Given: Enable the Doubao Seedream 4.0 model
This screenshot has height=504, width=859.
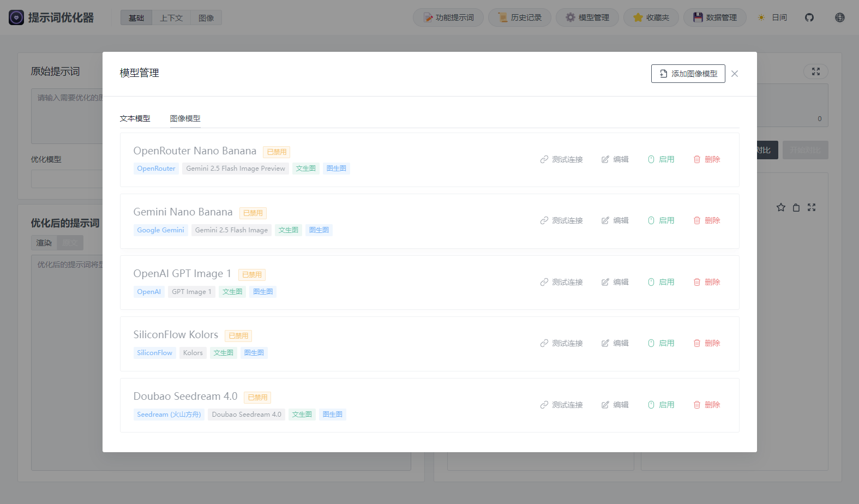Looking at the screenshot, I should (661, 405).
